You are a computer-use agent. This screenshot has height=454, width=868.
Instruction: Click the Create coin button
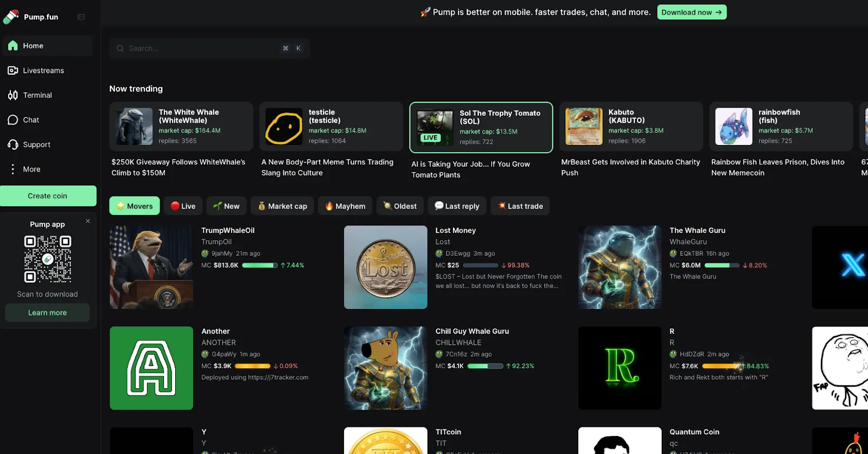pyautogui.click(x=48, y=196)
